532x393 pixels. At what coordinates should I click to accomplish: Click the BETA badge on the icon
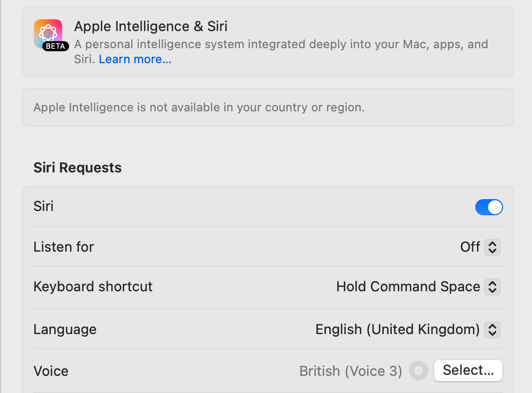coord(55,46)
